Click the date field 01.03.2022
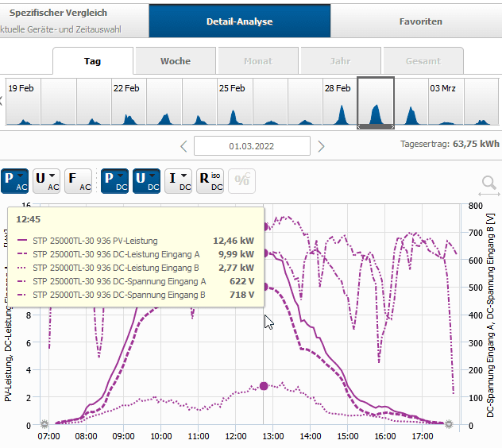 click(x=252, y=146)
